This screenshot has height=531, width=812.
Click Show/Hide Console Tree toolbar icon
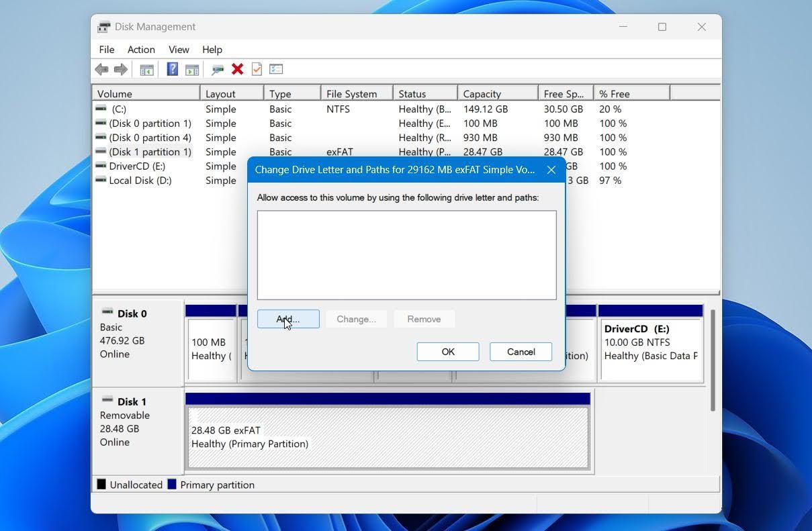coord(146,69)
